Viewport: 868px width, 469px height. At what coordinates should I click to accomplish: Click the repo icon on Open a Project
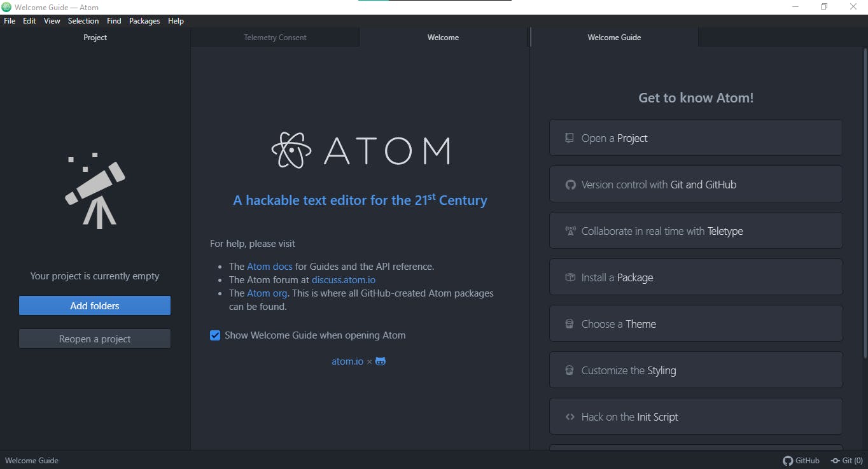click(x=570, y=138)
